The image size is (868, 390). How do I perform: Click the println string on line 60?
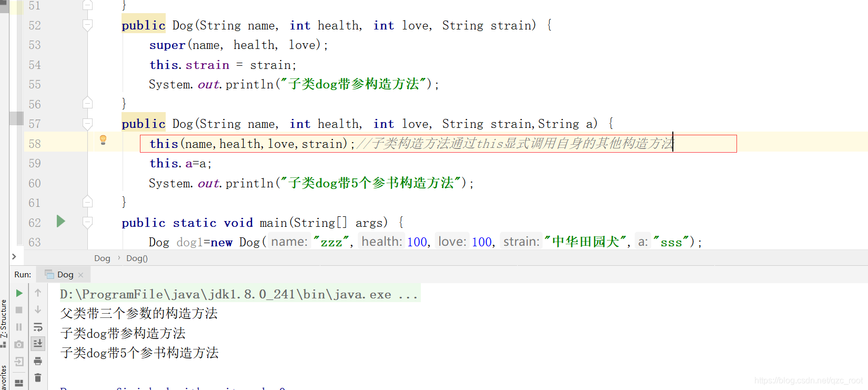tap(370, 183)
